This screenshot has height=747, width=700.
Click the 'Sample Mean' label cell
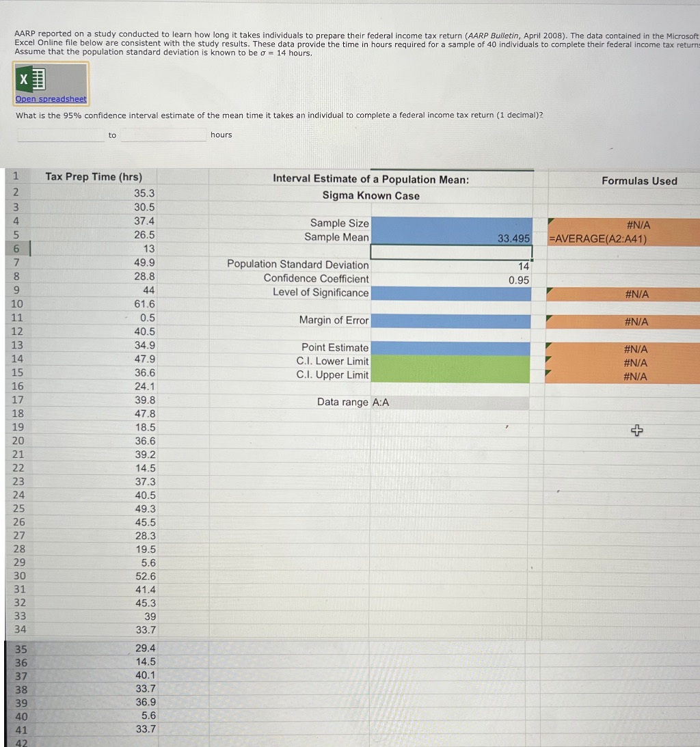(336, 237)
